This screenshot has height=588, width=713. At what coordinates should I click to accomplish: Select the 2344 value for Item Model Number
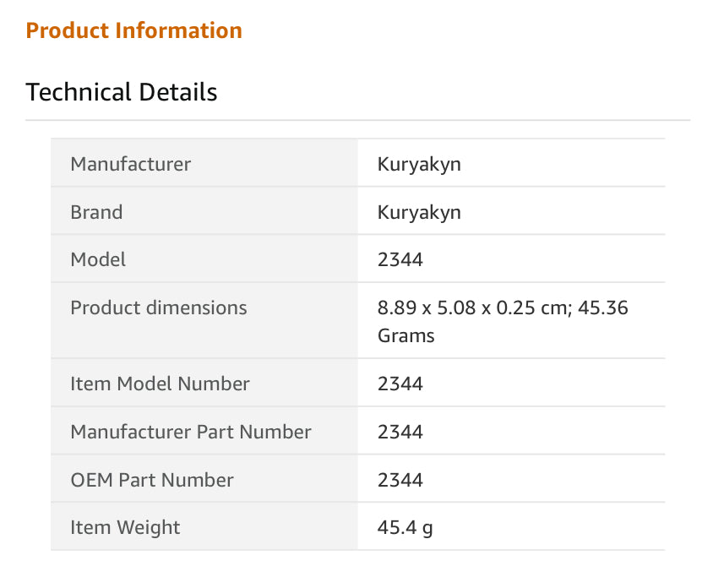click(x=400, y=384)
